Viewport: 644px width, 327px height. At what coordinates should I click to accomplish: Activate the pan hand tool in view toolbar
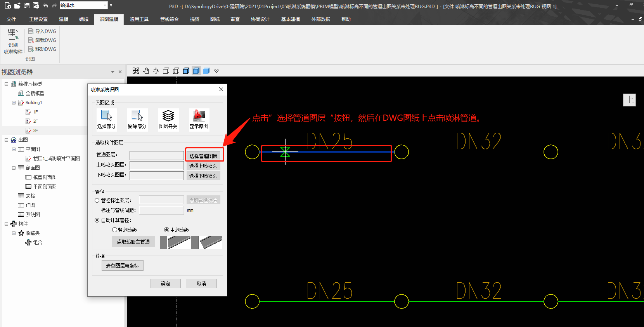(x=146, y=71)
